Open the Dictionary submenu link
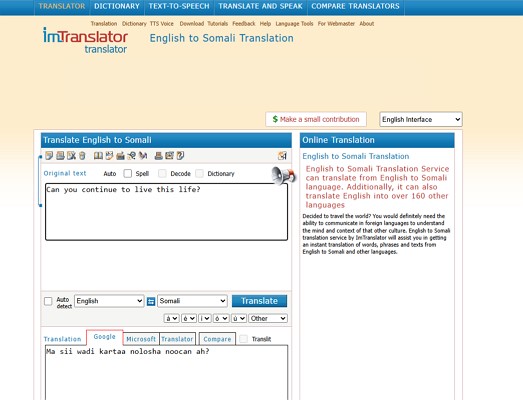Screen dimensions: 523x400 (x=134, y=24)
